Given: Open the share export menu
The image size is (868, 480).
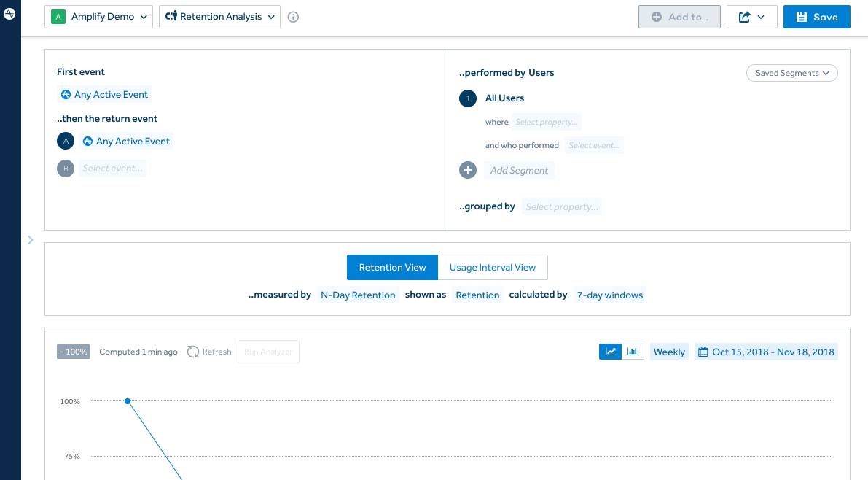Looking at the screenshot, I should coord(751,17).
